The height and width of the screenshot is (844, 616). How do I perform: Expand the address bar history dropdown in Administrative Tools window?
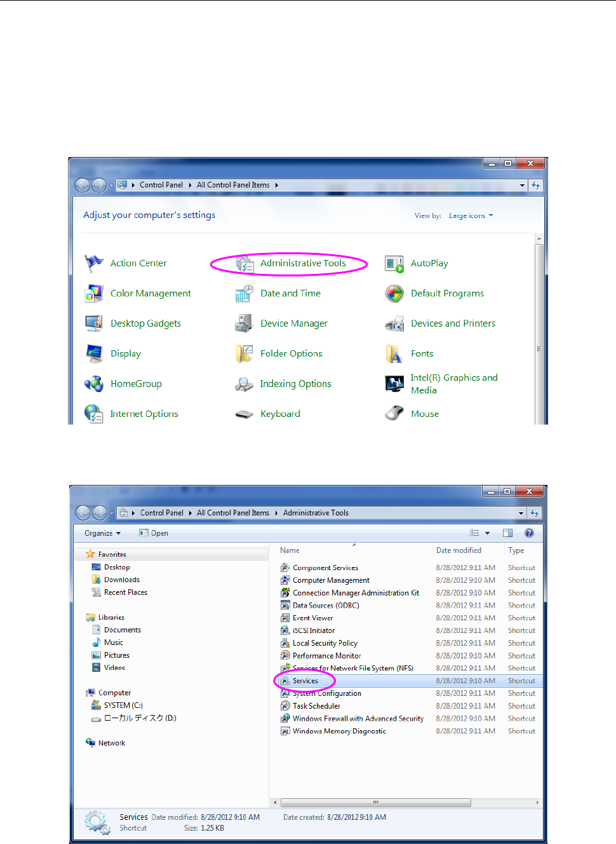click(521, 513)
